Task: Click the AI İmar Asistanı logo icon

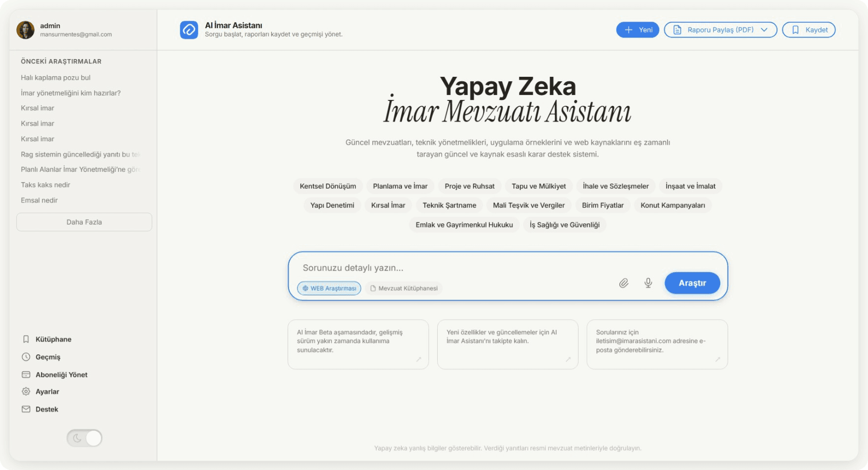Action: click(189, 30)
